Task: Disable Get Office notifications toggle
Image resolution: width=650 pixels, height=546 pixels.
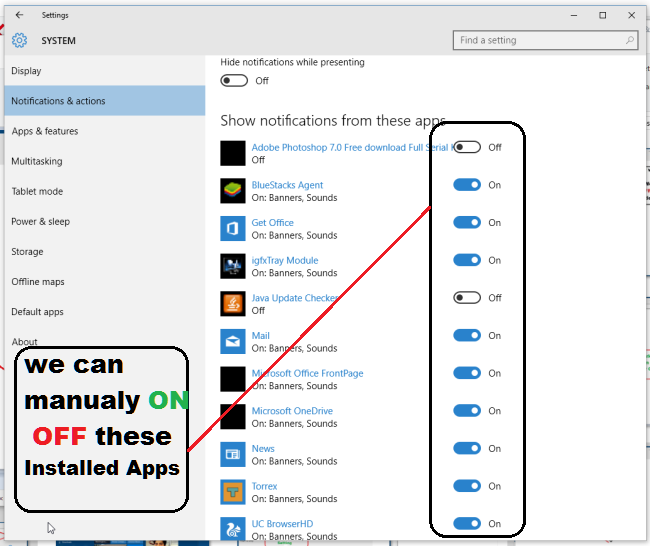Action: click(467, 223)
